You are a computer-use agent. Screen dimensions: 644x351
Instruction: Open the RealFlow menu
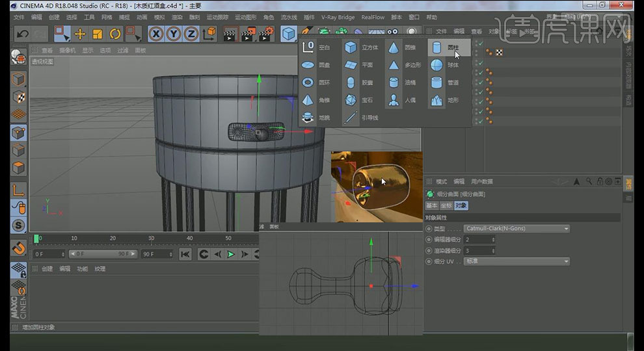tap(373, 18)
